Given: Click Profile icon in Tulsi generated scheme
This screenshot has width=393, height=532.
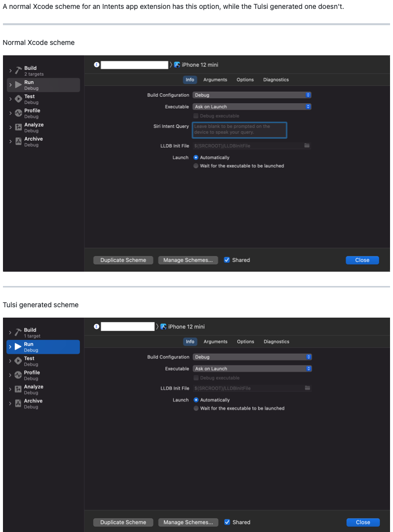Looking at the screenshot, I should pos(18,375).
